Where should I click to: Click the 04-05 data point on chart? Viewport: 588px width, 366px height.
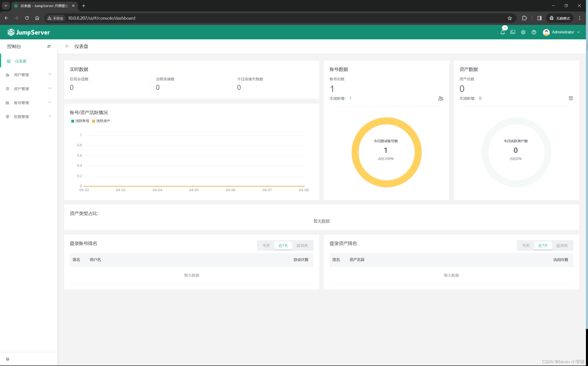194,186
